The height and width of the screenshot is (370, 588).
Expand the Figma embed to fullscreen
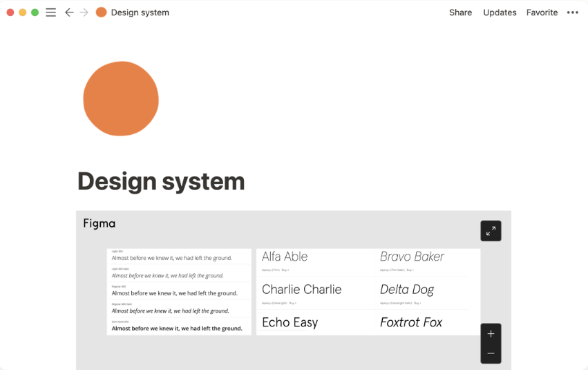point(491,231)
